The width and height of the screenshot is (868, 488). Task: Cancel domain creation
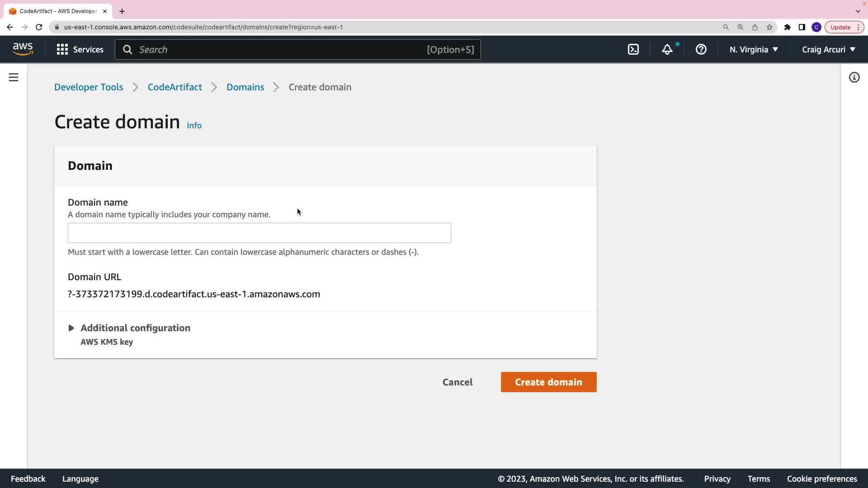(458, 382)
